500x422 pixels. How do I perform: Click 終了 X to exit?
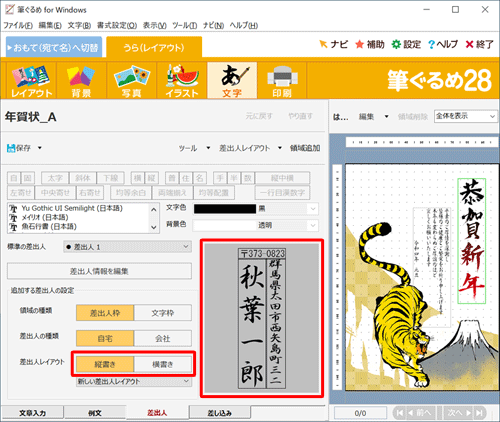(469, 44)
